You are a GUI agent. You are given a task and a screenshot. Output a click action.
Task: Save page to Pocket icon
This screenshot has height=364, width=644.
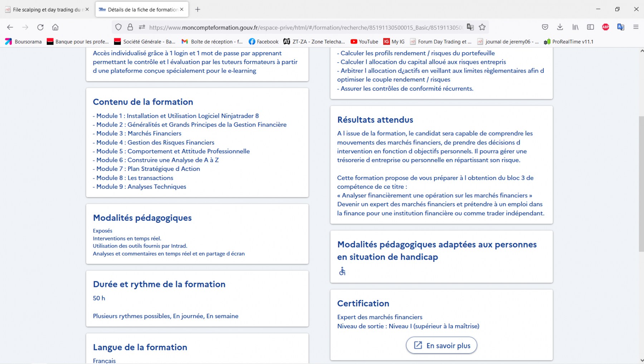point(545,27)
